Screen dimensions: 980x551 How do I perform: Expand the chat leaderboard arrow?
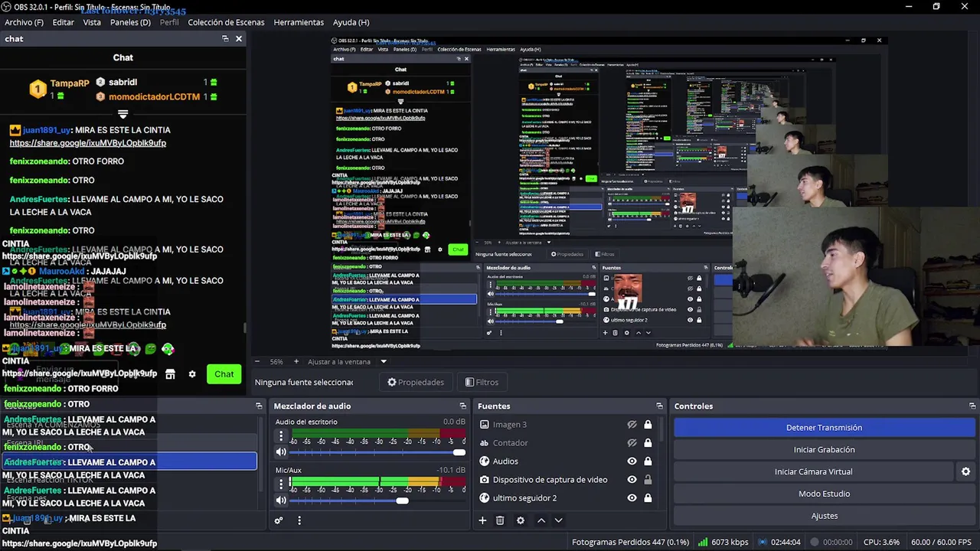click(122, 114)
